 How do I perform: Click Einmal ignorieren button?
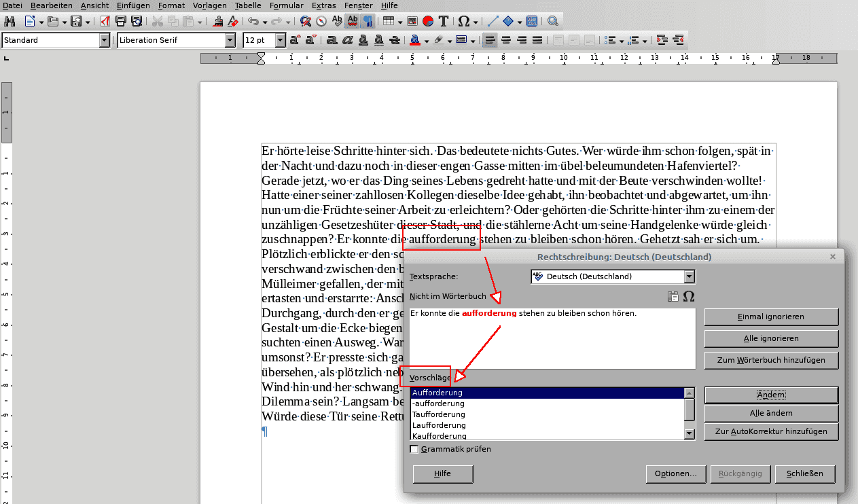pyautogui.click(x=771, y=317)
